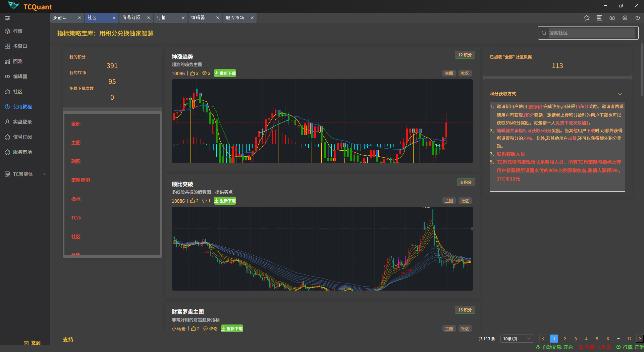The width and height of the screenshot is (644, 352).
Task: Close the 服务市场 tab
Action: click(x=252, y=18)
